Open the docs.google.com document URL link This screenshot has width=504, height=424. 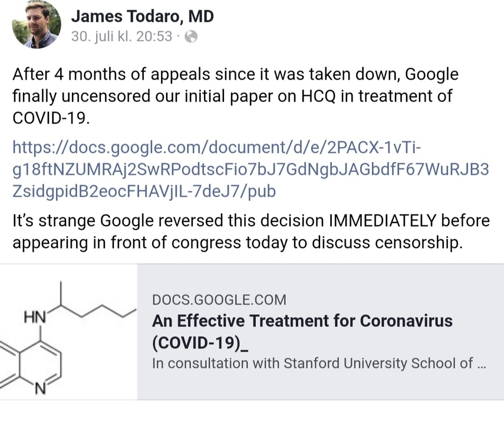(251, 169)
